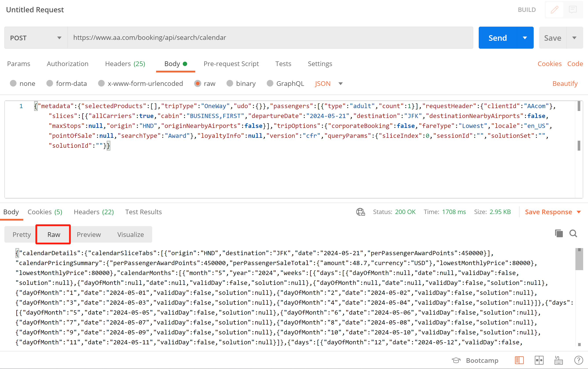Copy response with the copy icon

click(x=559, y=234)
